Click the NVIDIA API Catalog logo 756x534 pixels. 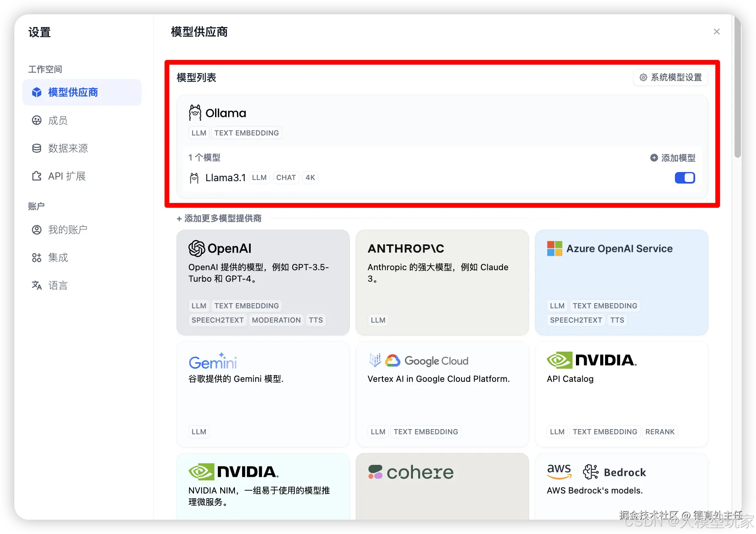point(591,360)
